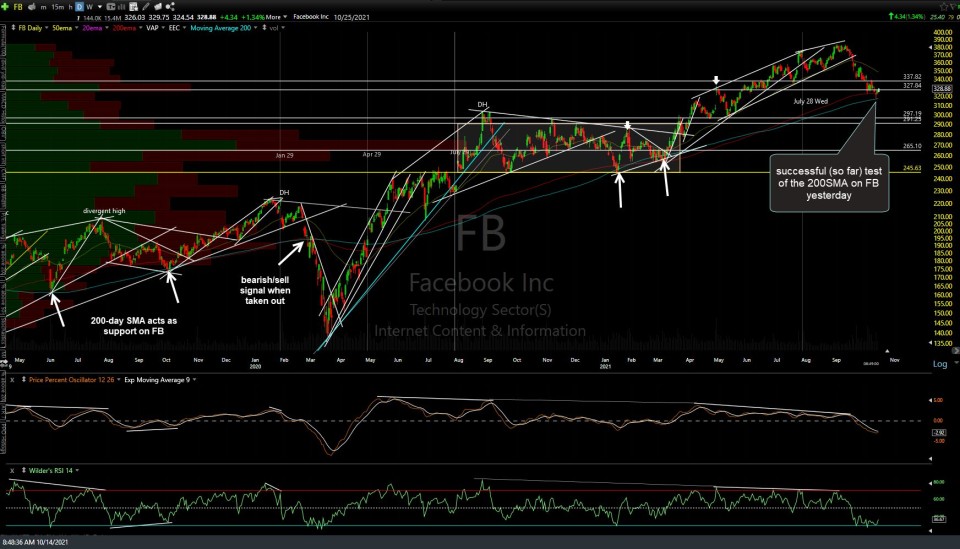Click the Tc template icon in toolbar
This screenshot has width=960, height=549.
tap(110, 7)
